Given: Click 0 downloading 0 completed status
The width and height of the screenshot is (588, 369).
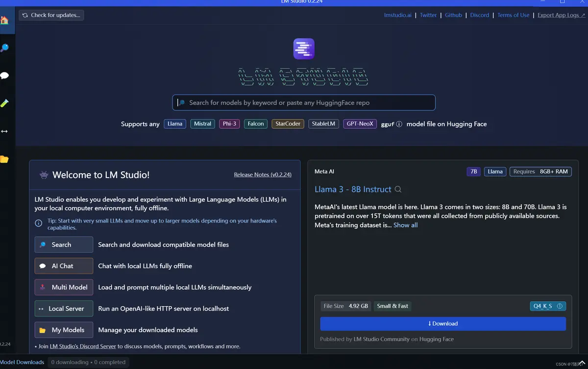Looking at the screenshot, I should coord(88,362).
